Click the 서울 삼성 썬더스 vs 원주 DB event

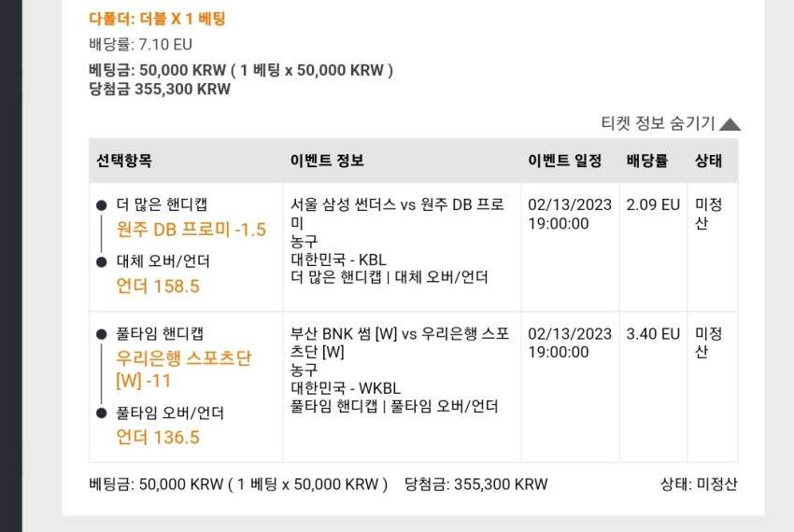coord(397,214)
